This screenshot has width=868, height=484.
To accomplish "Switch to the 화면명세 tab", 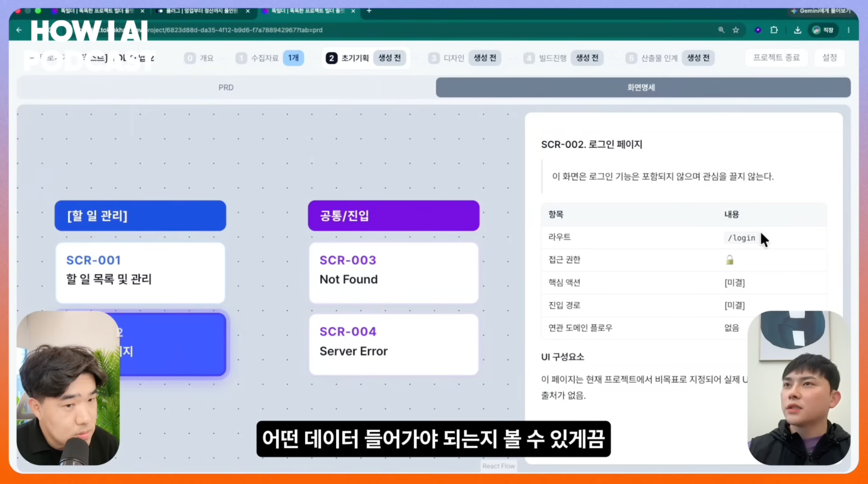I will [643, 88].
